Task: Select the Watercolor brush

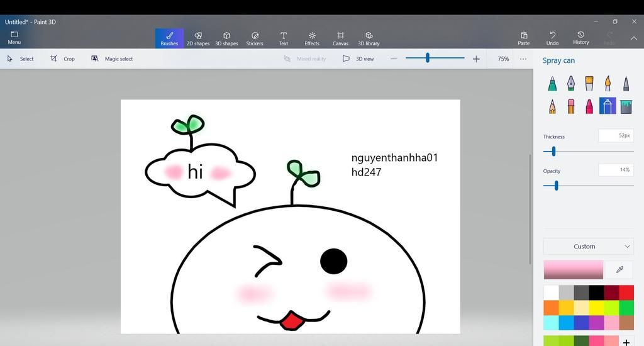Action: (x=608, y=84)
